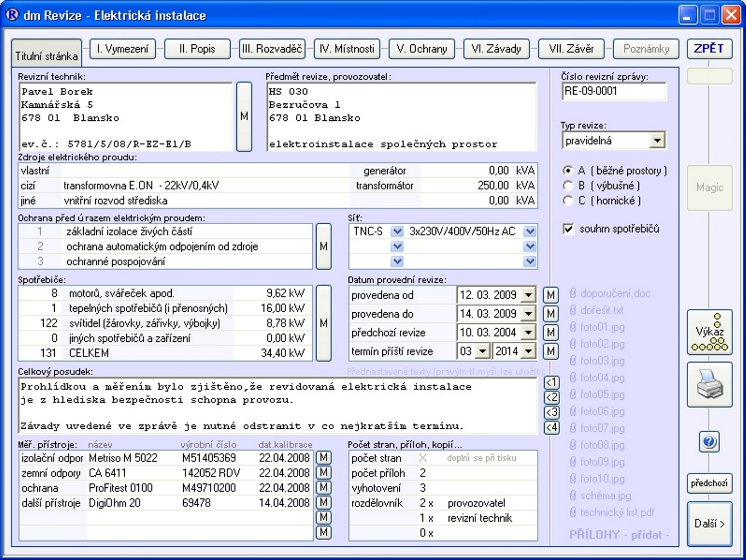Click the foto01.jpg attachment

point(602,327)
